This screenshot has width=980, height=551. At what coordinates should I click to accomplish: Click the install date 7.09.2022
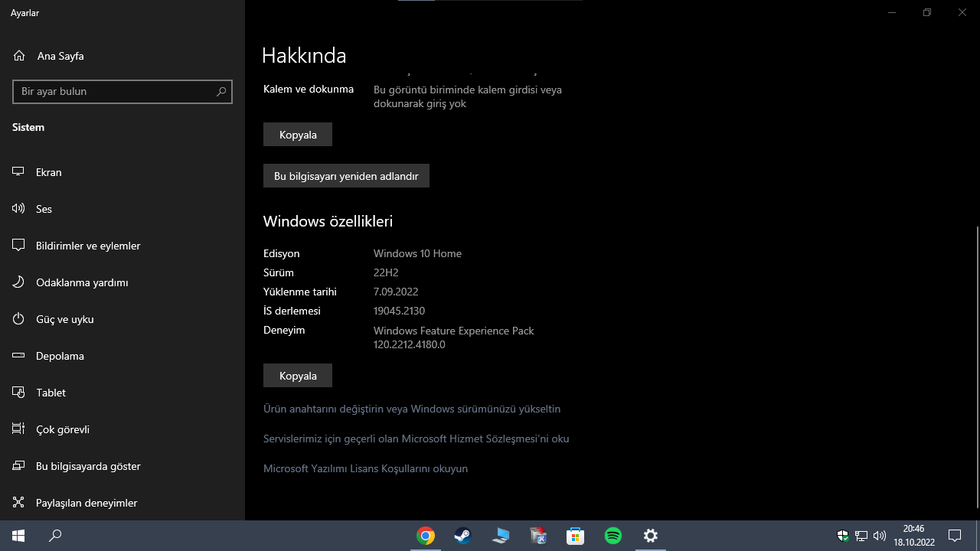click(x=396, y=292)
